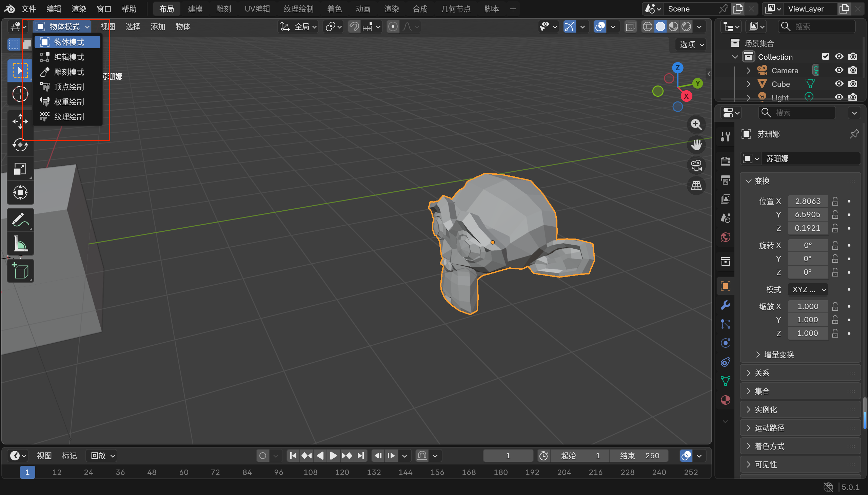Image resolution: width=868 pixels, height=495 pixels.
Task: Select the Scale tool
Action: click(20, 169)
